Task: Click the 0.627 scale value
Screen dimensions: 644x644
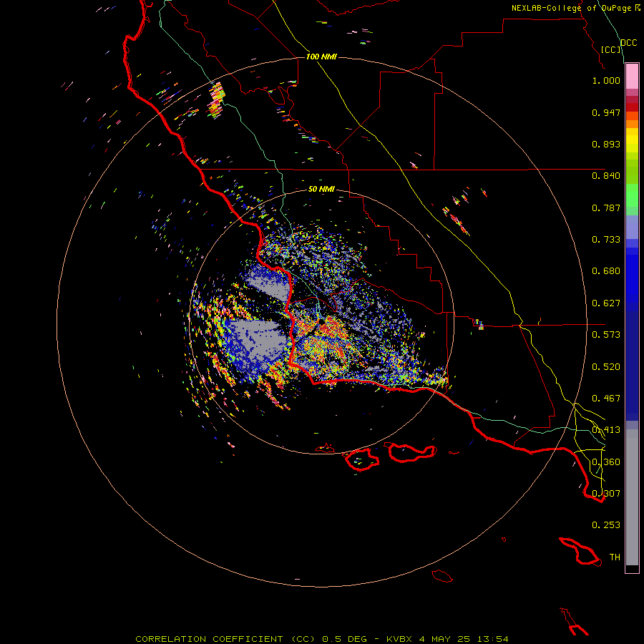Action: tap(606, 303)
